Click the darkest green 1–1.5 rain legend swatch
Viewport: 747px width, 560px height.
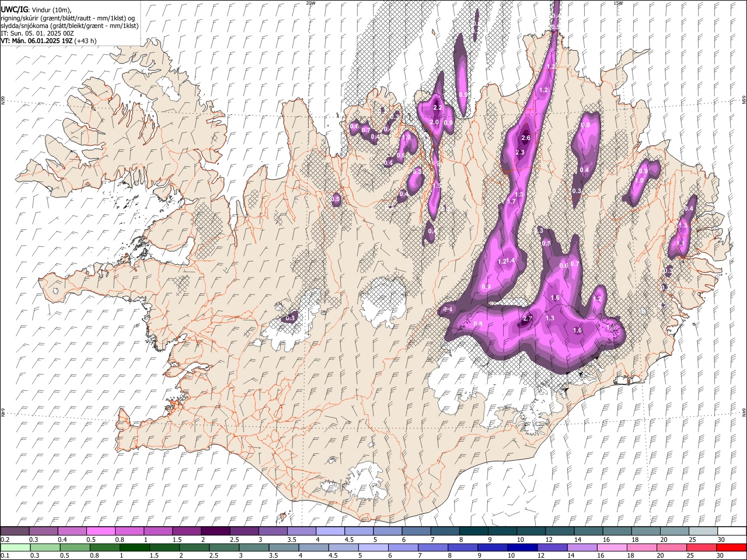point(134,548)
